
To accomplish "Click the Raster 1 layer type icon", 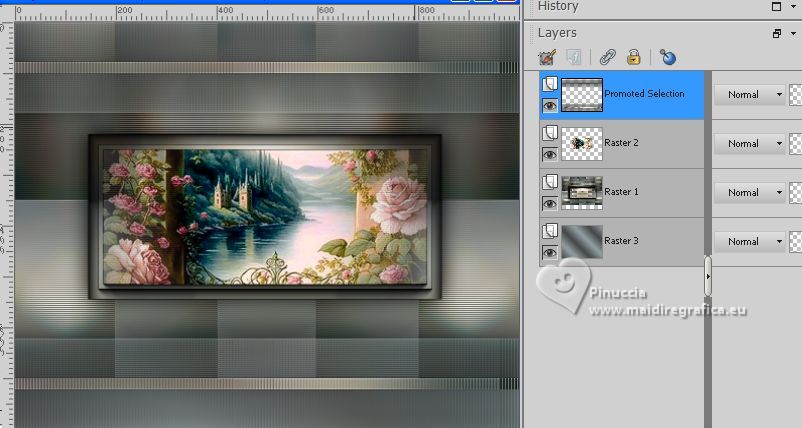I will [x=550, y=182].
